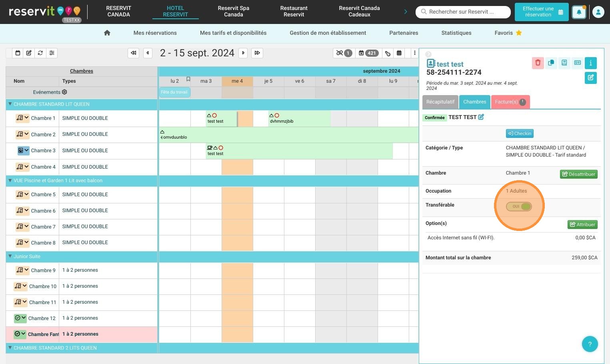
Task: Open the Partenaires menu
Action: (404, 33)
